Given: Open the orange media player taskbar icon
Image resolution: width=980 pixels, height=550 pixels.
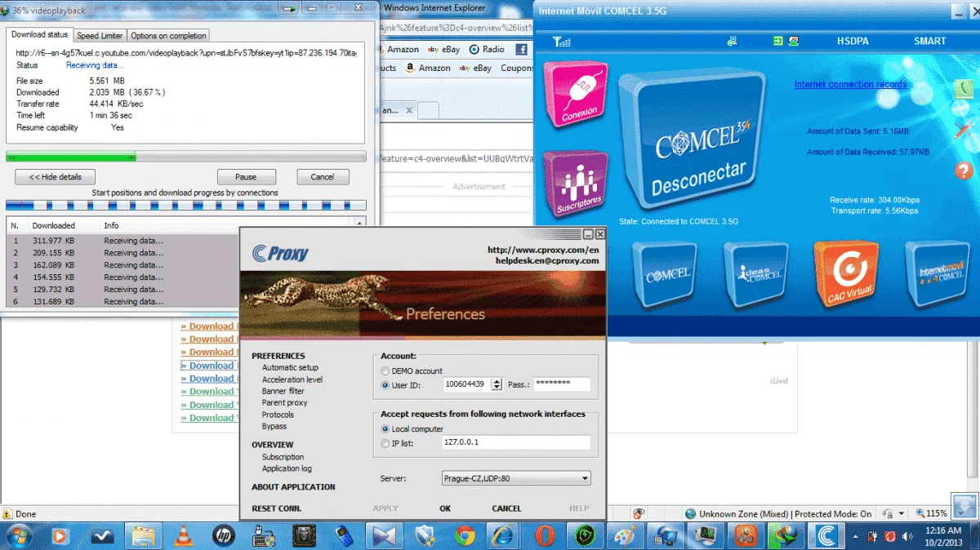Looking at the screenshot, I should (x=60, y=535).
